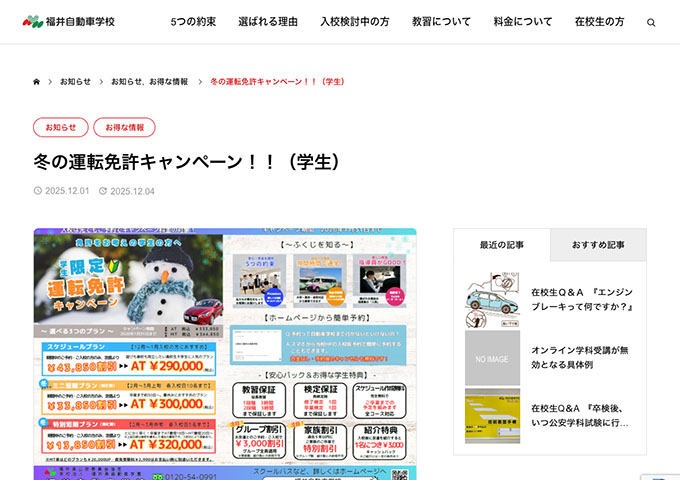Image resolution: width=680 pixels, height=480 pixels.
Task: Open the NO IMAGE article thumbnail
Action: pos(492,358)
